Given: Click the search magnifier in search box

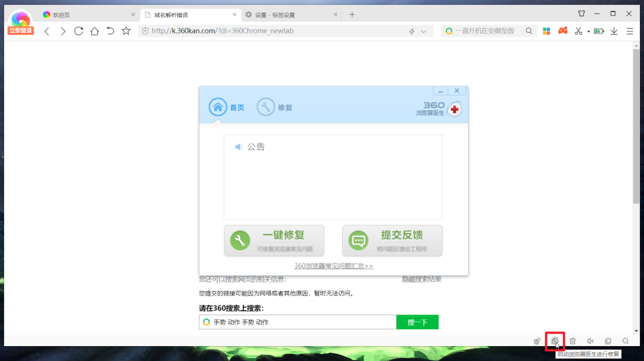Looking at the screenshot, I should 528,31.
